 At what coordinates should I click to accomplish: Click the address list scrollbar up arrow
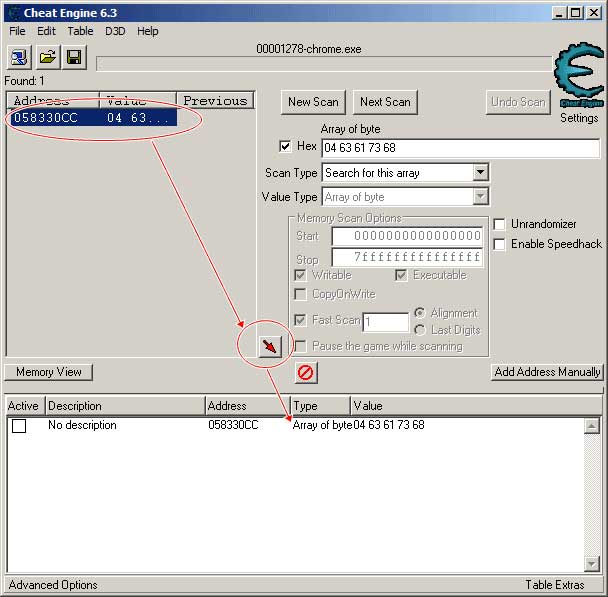click(592, 426)
